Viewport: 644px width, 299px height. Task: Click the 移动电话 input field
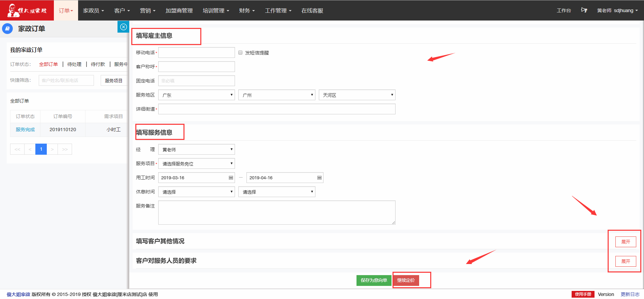click(197, 52)
